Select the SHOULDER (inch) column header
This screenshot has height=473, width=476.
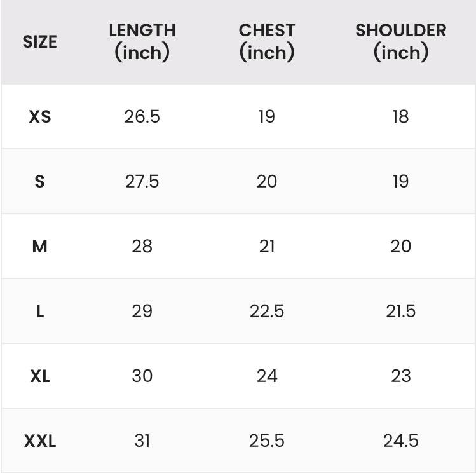point(401,42)
